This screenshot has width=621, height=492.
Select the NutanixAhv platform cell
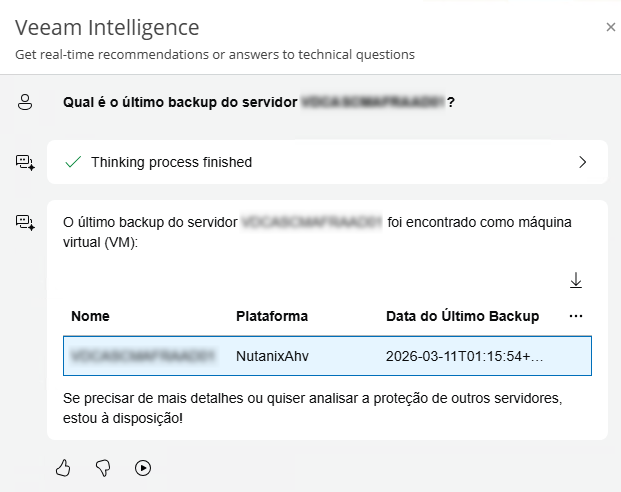270,355
